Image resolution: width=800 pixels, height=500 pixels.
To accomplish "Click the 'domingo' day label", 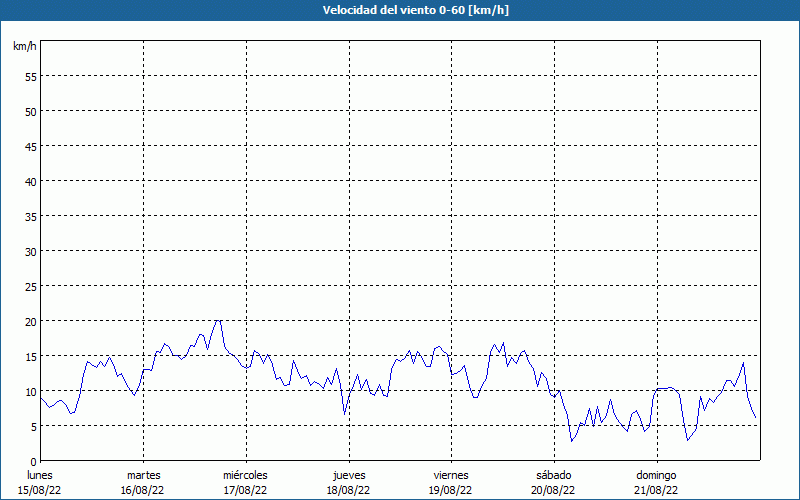I will [x=656, y=475].
